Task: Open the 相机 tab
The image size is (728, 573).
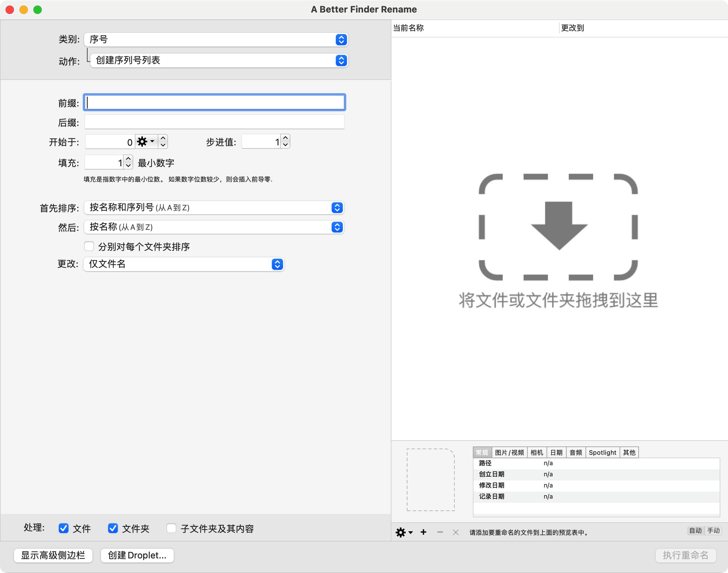Action: pos(537,452)
